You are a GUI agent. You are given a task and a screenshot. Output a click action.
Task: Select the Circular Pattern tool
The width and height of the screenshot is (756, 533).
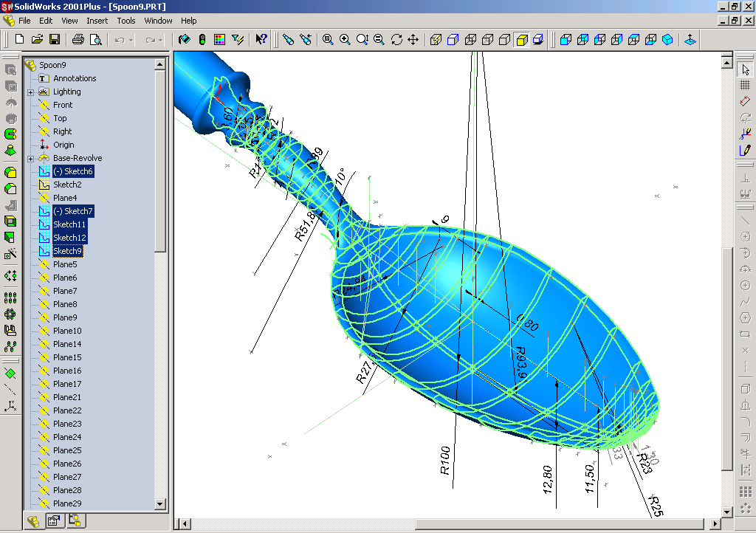(x=10, y=314)
